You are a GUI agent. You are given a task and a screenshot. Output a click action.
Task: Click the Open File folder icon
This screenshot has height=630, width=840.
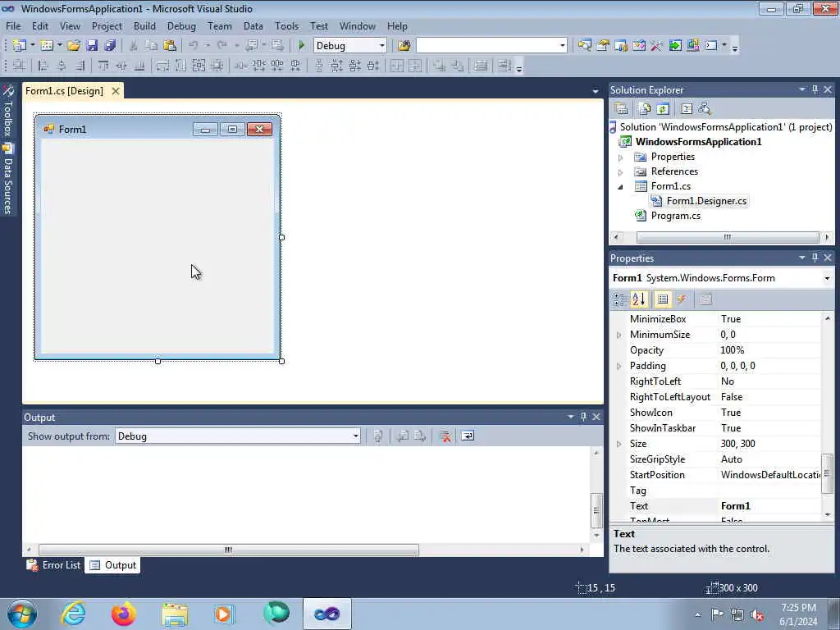(x=74, y=46)
